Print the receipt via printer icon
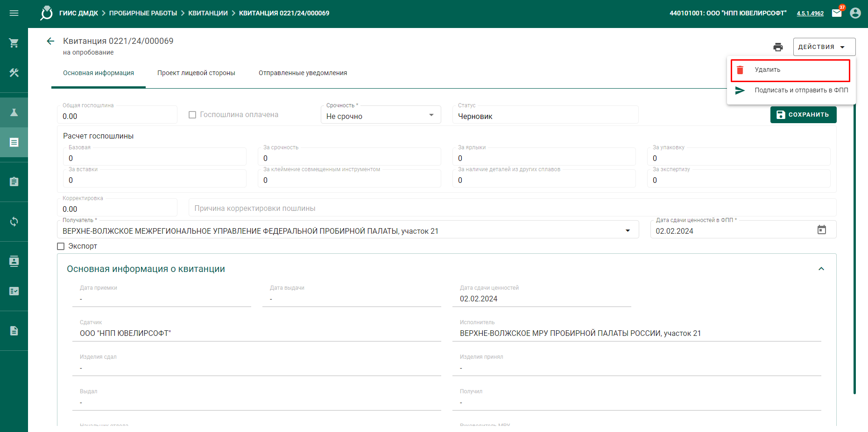The height and width of the screenshot is (432, 868). point(778,47)
